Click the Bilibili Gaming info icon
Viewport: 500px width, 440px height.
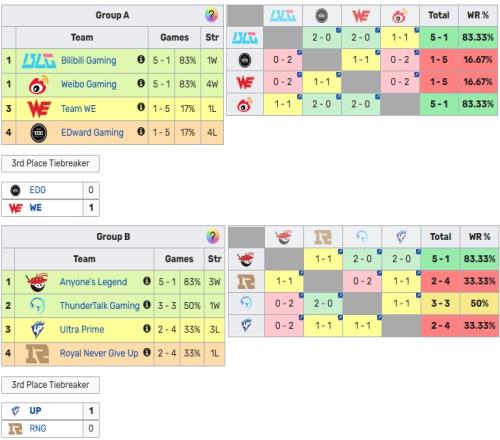tap(141, 60)
